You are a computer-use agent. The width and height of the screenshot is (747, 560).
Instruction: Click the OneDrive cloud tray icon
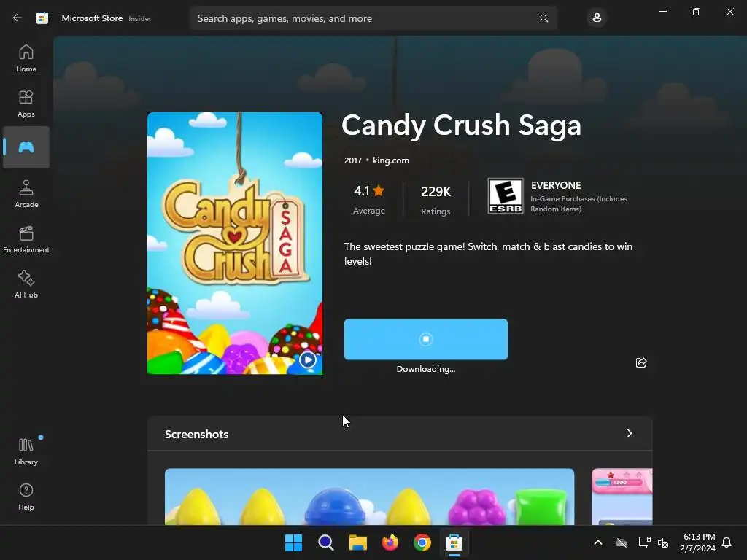[x=622, y=542]
